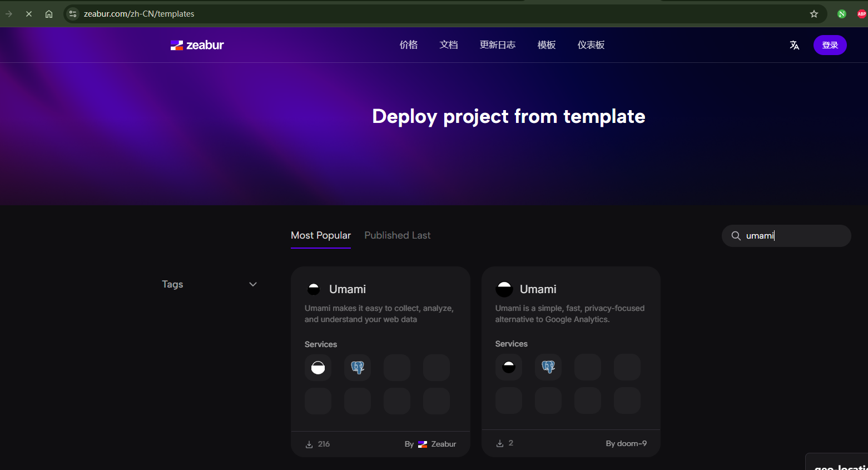Click the "Deploy project from template" heading
Image resolution: width=868 pixels, height=470 pixels.
[x=509, y=116]
